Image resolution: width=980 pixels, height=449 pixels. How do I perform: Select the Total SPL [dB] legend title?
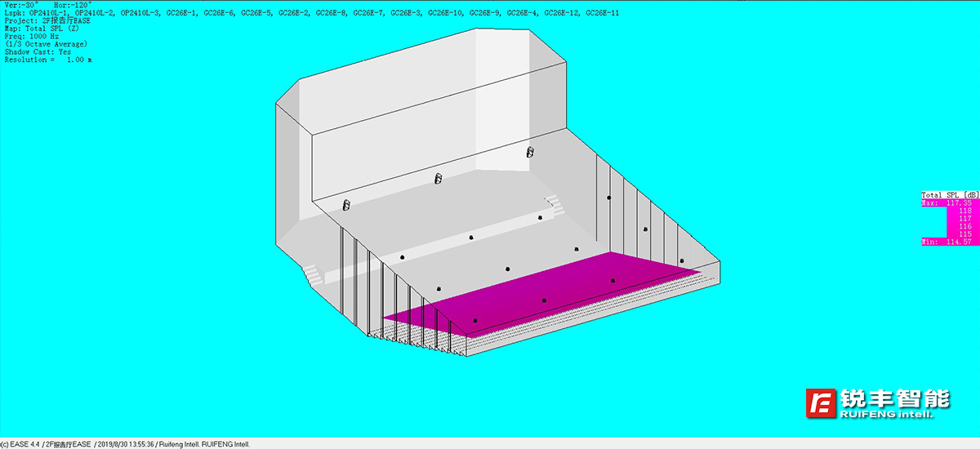[x=950, y=195]
